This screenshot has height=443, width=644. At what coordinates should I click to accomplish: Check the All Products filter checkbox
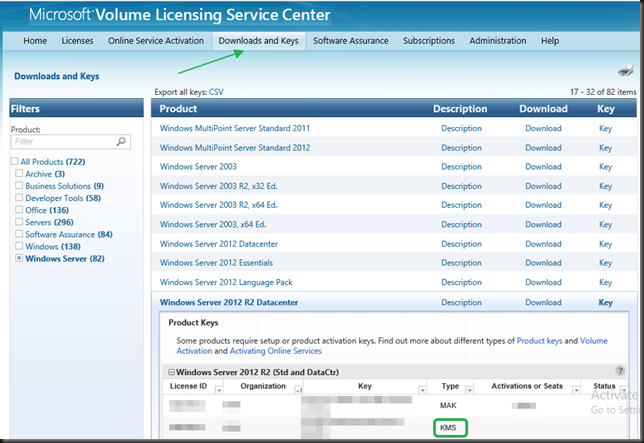(14, 161)
